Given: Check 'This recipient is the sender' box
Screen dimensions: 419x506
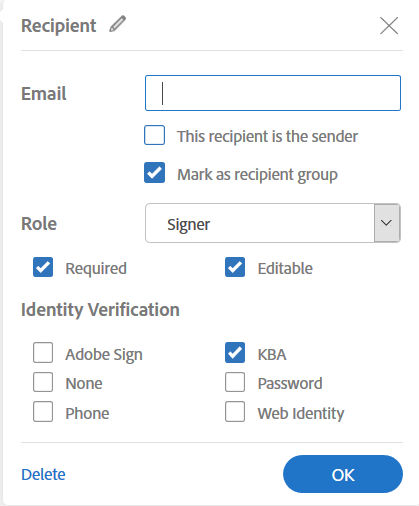Looking at the screenshot, I should pos(154,135).
